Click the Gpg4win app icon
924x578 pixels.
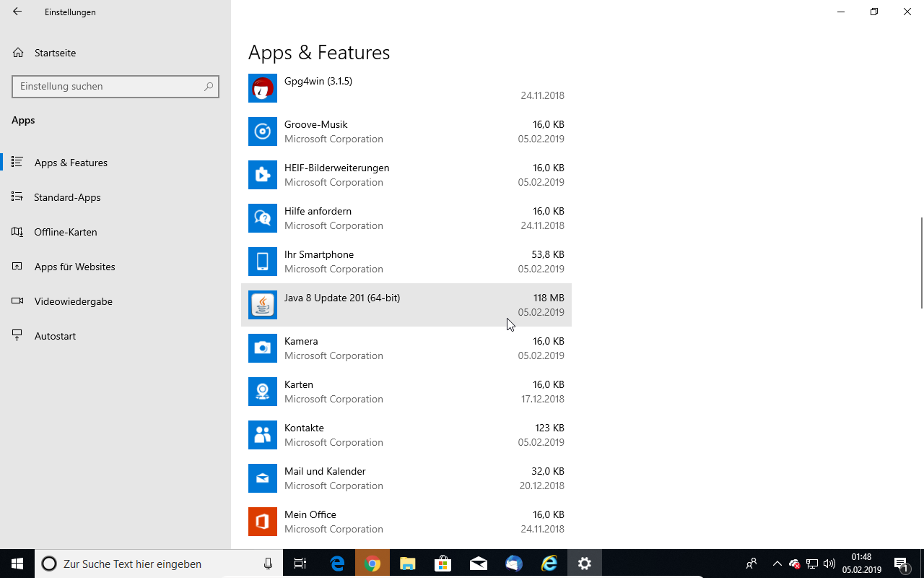point(263,88)
